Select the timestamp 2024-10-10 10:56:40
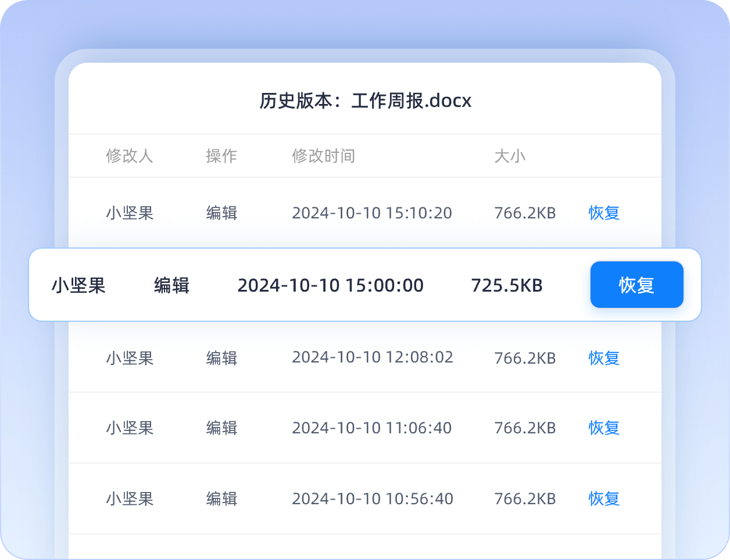This screenshot has width=730, height=560. tap(372, 499)
